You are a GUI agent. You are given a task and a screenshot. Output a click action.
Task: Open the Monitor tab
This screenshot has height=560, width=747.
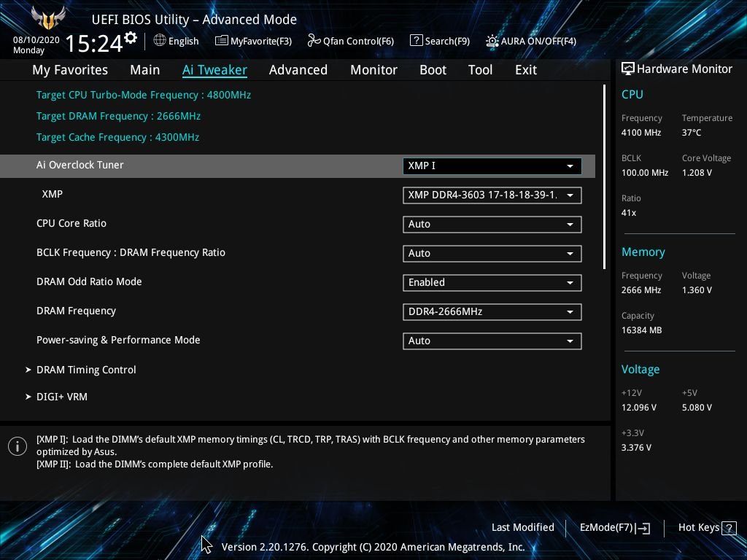tap(373, 70)
